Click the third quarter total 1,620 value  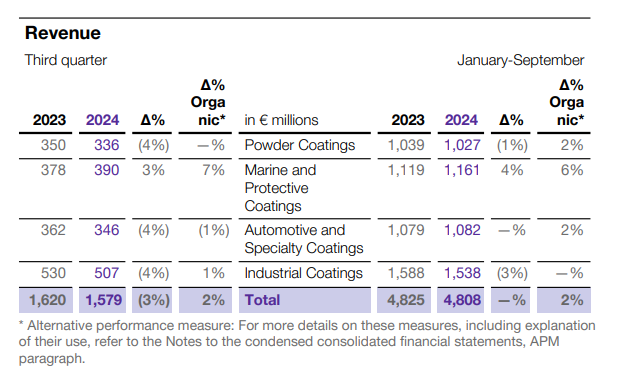(x=47, y=300)
